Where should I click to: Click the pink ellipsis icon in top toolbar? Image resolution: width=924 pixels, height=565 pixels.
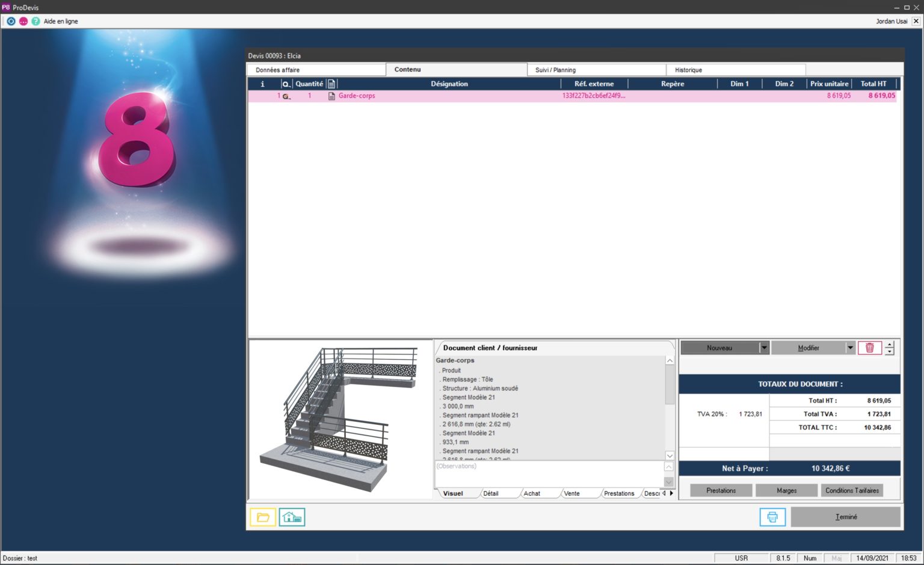pos(23,21)
